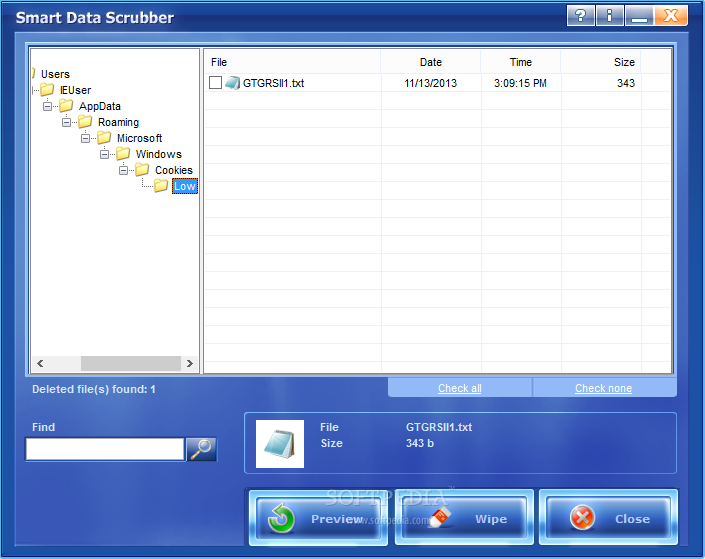Click green arrow icon on Preview button
Viewport: 705px width, 559px height.
[281, 518]
